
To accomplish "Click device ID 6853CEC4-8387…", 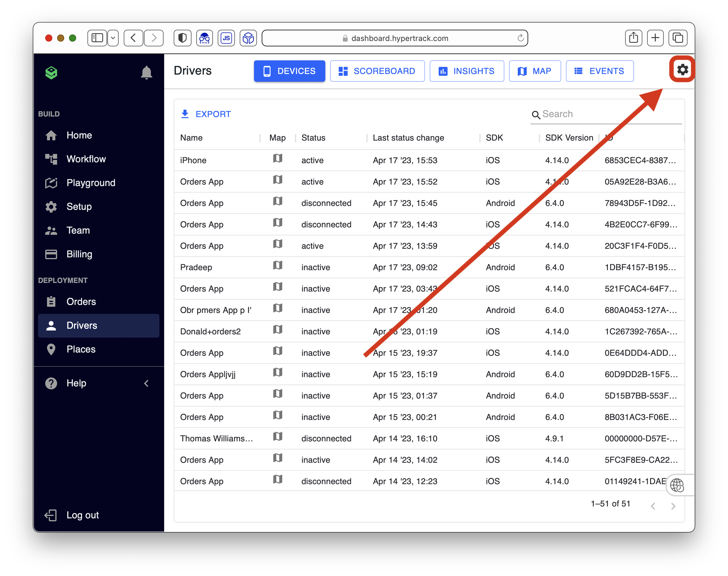I will pos(640,160).
